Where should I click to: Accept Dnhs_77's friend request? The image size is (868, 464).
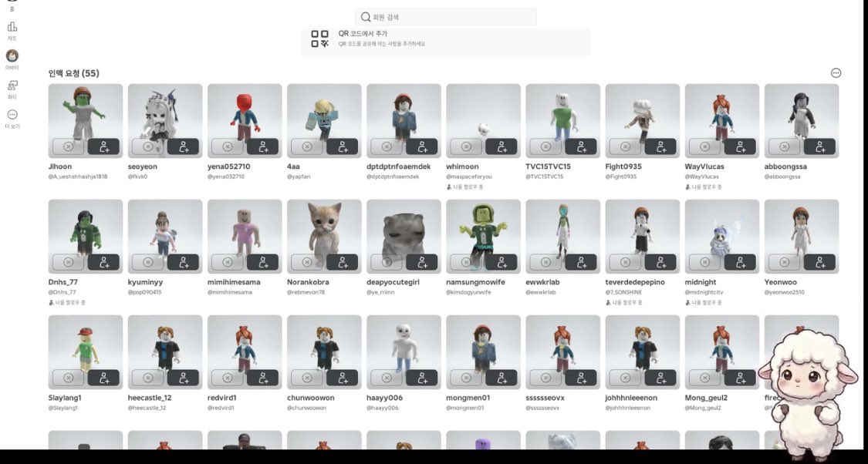point(103,262)
